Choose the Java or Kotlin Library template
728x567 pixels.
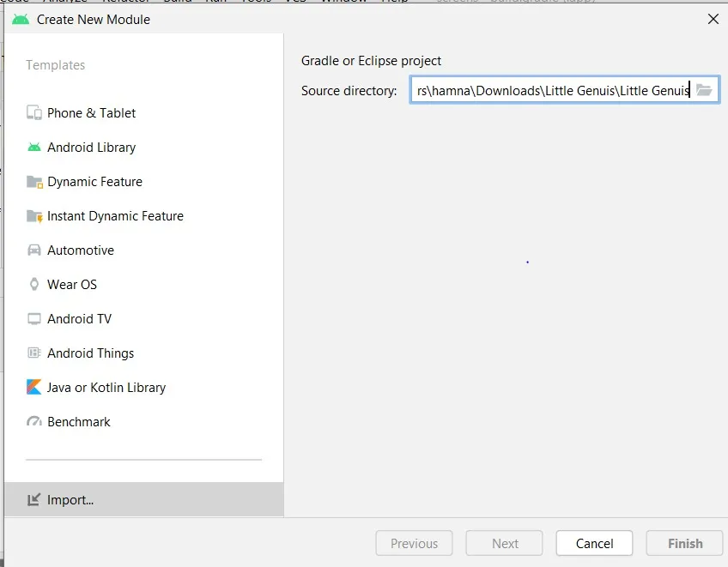[x=106, y=388]
